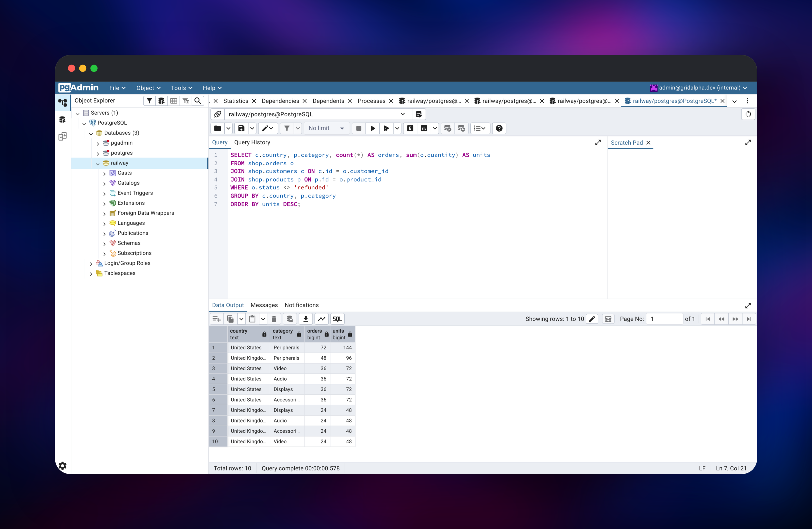The height and width of the screenshot is (529, 812).
Task: Click the Save Data Changes icon
Action: pyautogui.click(x=290, y=319)
